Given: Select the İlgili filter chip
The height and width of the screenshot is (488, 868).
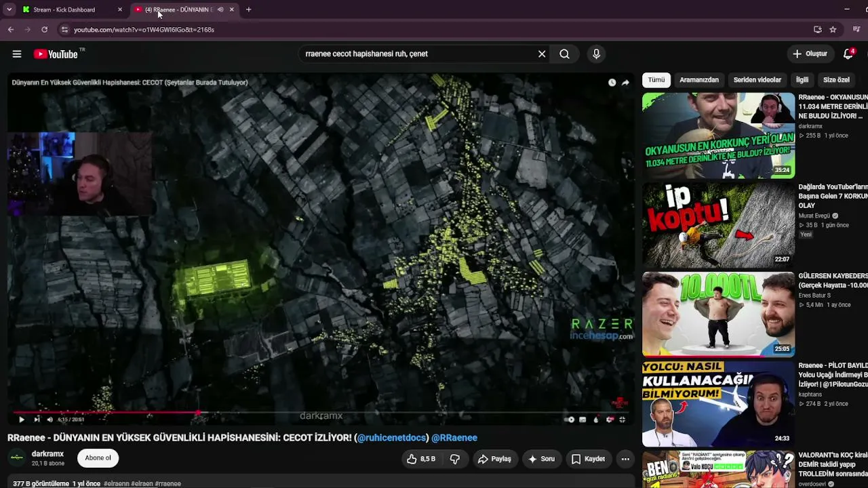Looking at the screenshot, I should [x=802, y=80].
